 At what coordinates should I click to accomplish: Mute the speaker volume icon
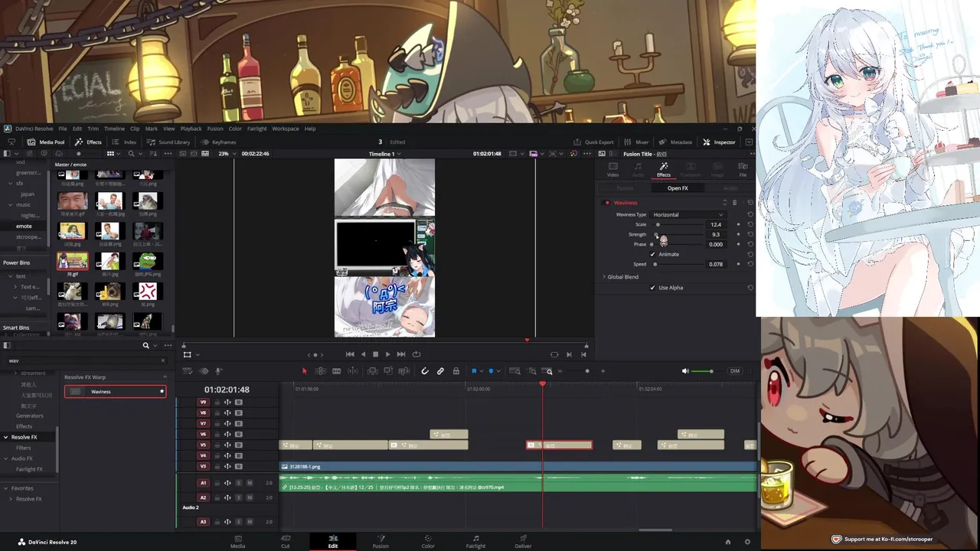685,371
